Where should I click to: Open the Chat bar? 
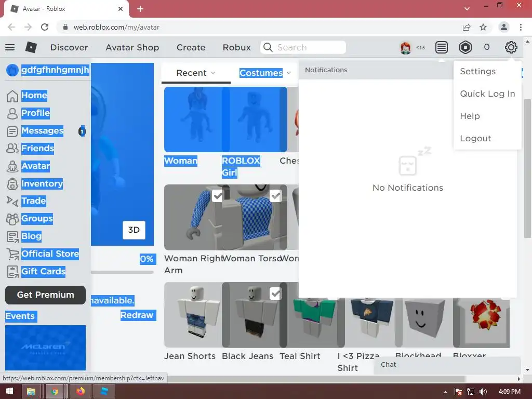tap(447, 365)
